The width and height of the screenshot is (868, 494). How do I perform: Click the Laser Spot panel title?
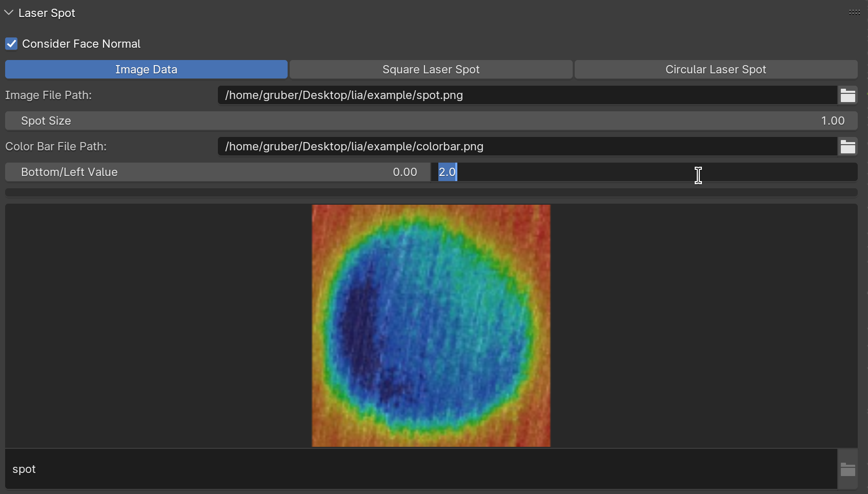tap(47, 13)
